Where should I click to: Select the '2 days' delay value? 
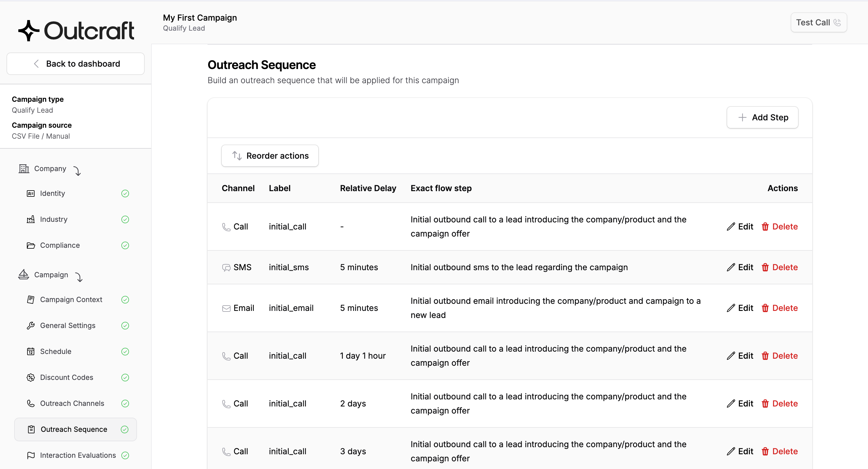pos(353,404)
